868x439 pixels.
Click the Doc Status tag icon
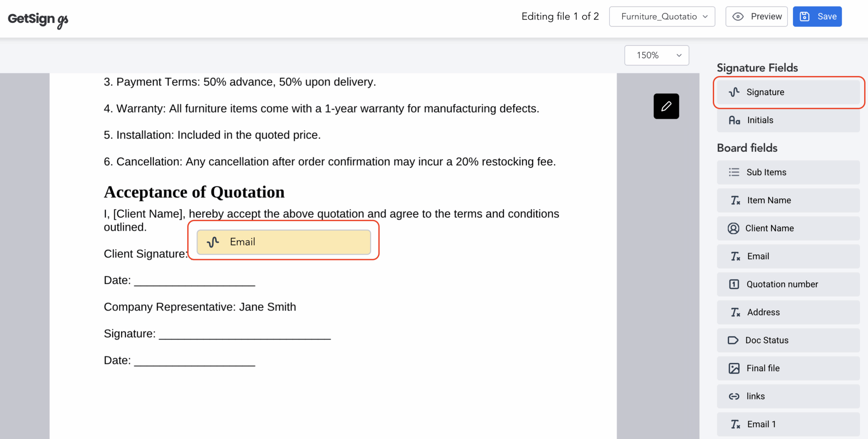(734, 340)
